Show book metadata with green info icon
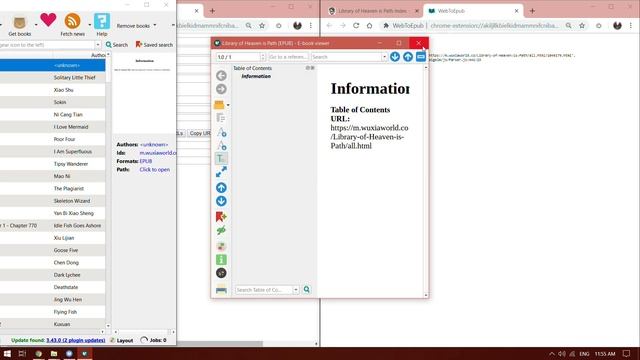Viewport: 640px width, 360px height. pyautogui.click(x=221, y=260)
